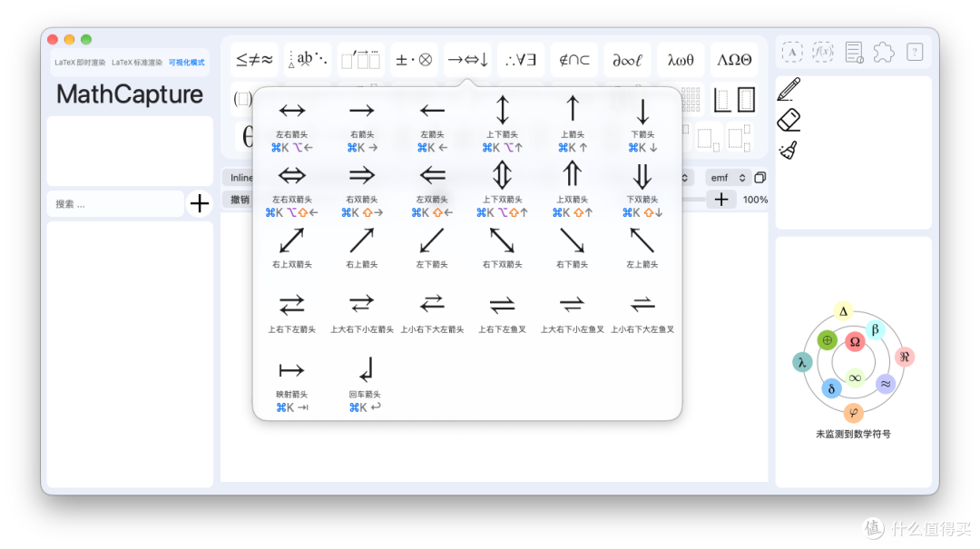
Task: Insert the left-right double arrow 左右双箭头
Action: pos(292,176)
